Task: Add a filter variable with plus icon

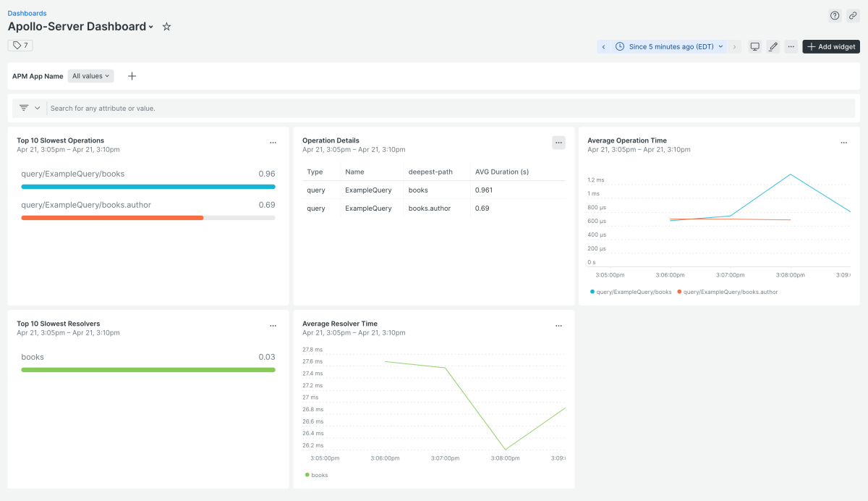Action: 132,76
